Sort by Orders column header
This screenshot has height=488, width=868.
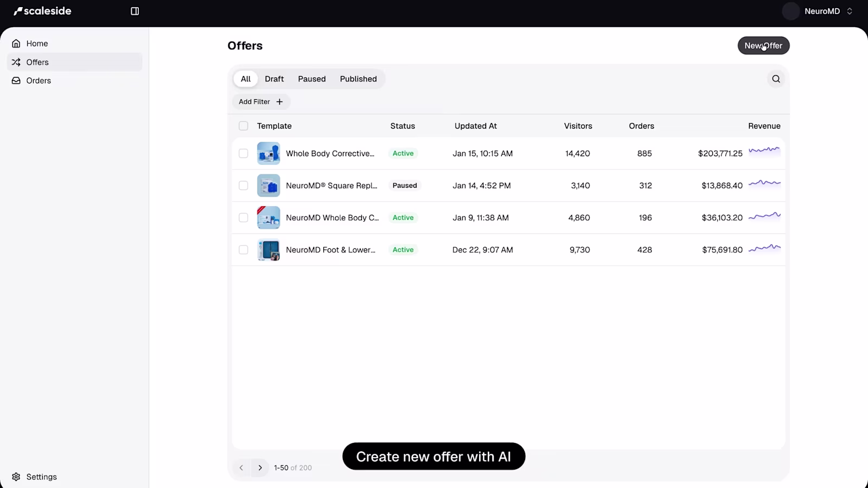[x=642, y=126]
